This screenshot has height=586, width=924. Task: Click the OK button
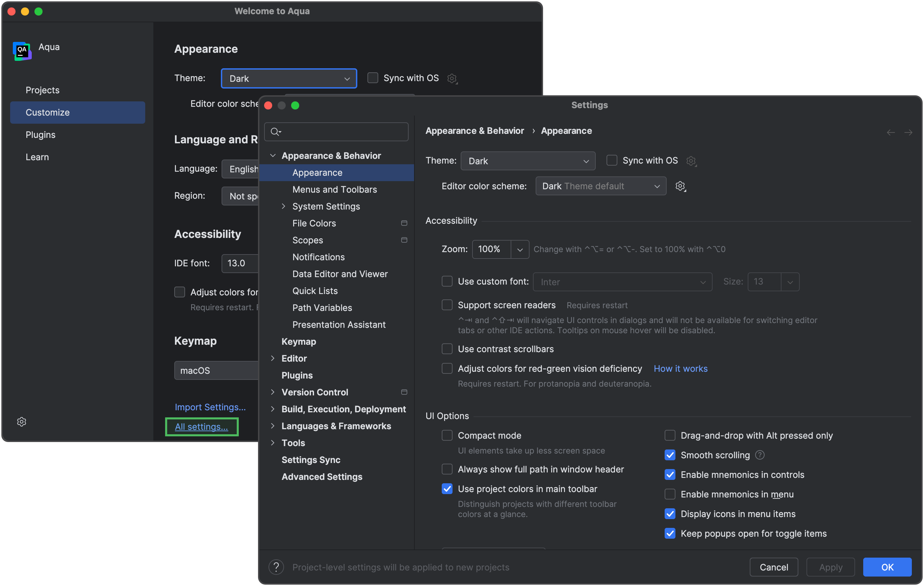pos(887,567)
